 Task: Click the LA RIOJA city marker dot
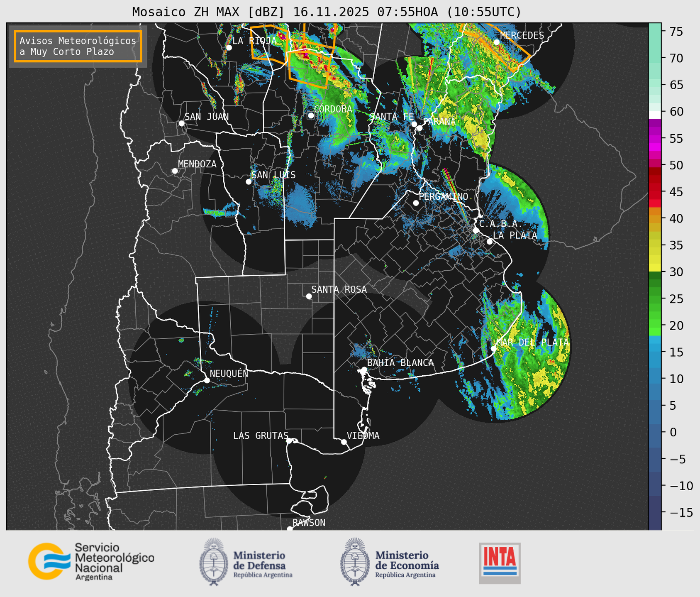pos(229,48)
